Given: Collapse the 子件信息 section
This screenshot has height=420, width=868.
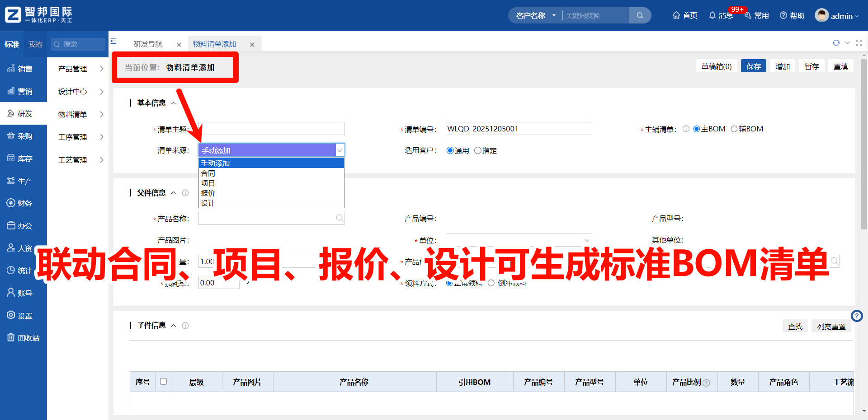Looking at the screenshot, I should (174, 326).
